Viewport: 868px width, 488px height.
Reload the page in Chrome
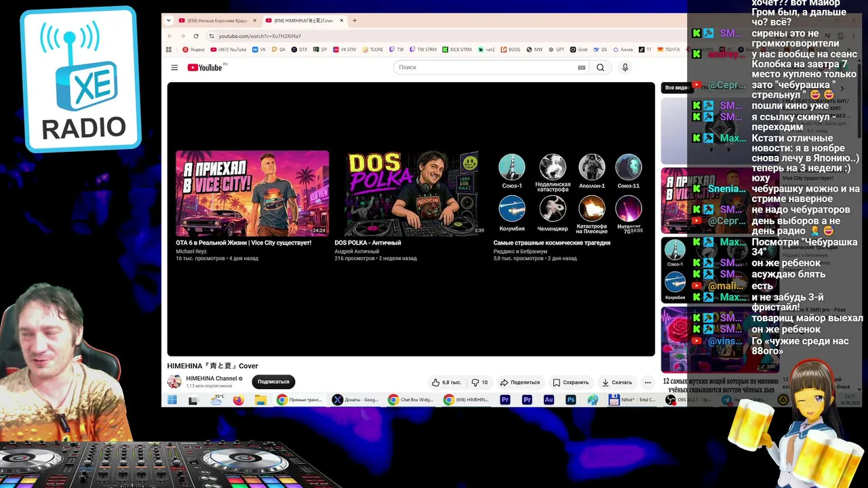coord(196,36)
